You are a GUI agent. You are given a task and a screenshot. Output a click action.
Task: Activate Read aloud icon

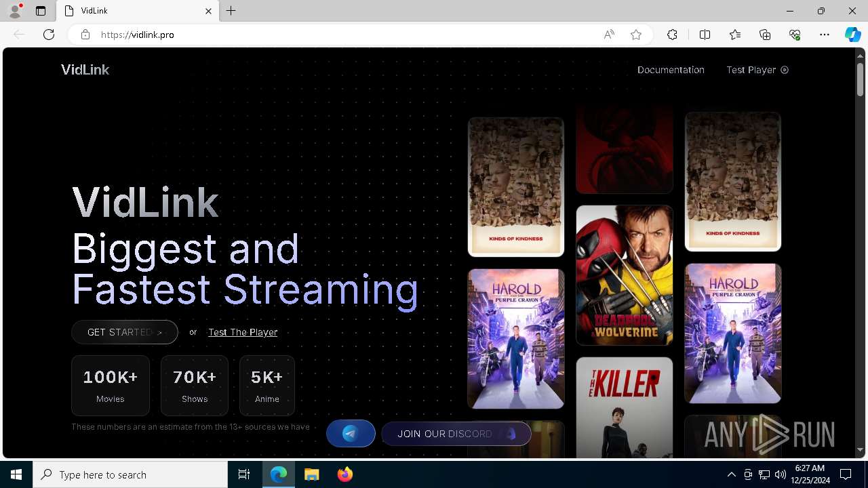609,35
